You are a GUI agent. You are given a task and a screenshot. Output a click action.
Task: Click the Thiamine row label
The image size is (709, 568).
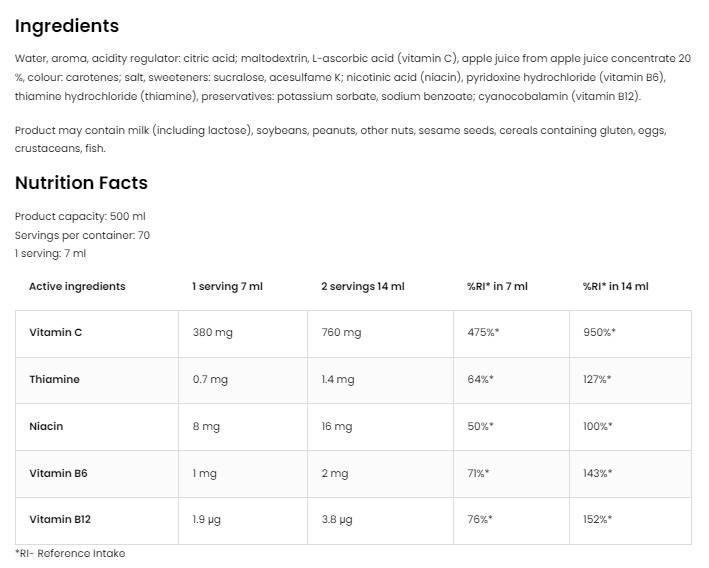tap(54, 380)
